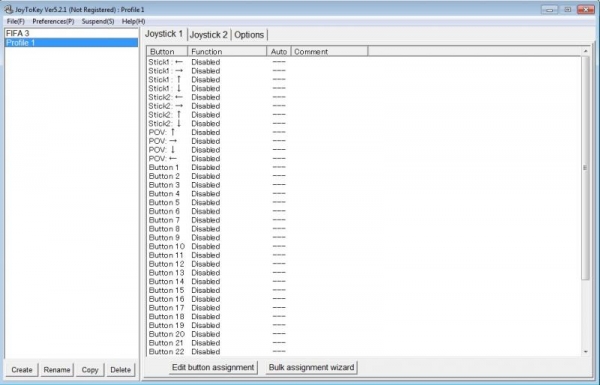Select the Stick2 up arrow row
The image size is (600, 385).
coord(364,115)
